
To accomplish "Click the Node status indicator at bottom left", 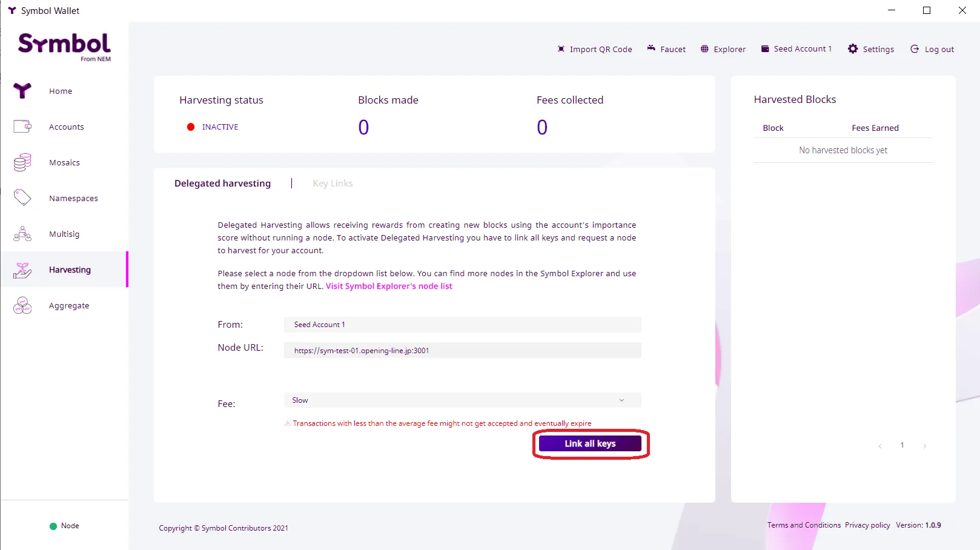I will 64,526.
